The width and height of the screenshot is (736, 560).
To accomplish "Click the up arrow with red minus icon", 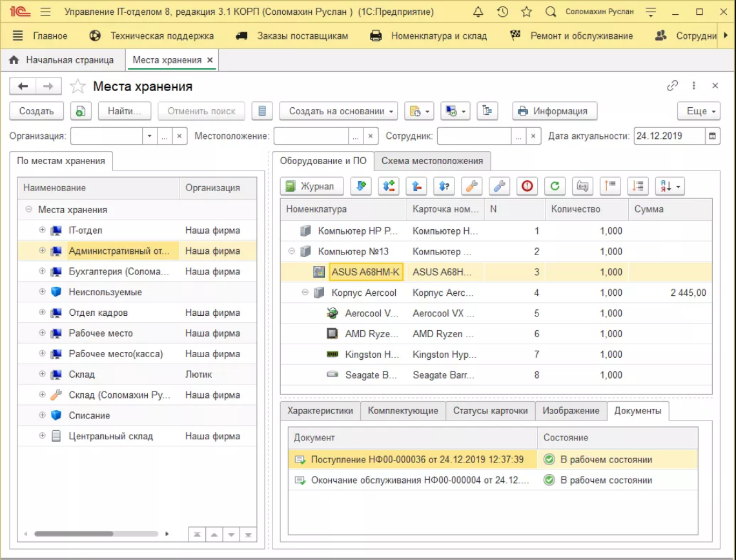I will [416, 186].
